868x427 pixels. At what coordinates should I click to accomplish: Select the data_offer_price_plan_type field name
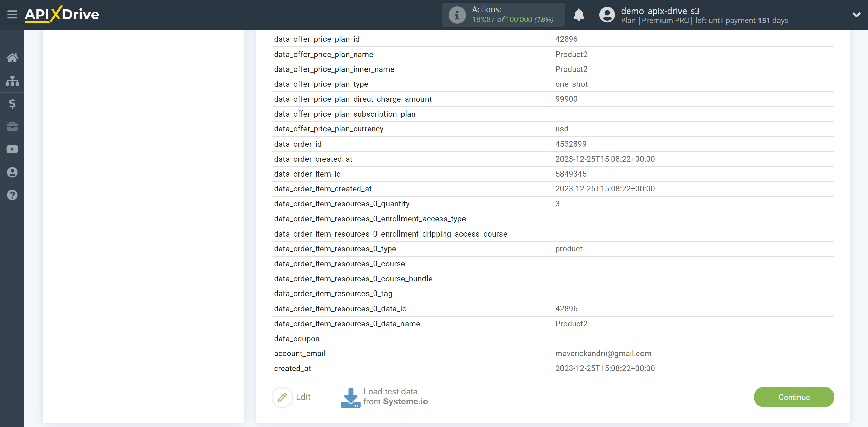[x=321, y=84]
